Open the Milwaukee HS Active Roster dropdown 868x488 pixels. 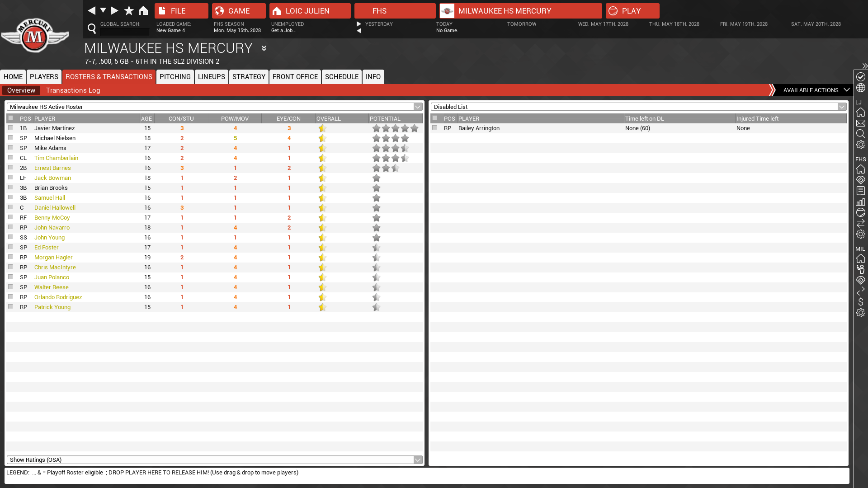(x=418, y=107)
